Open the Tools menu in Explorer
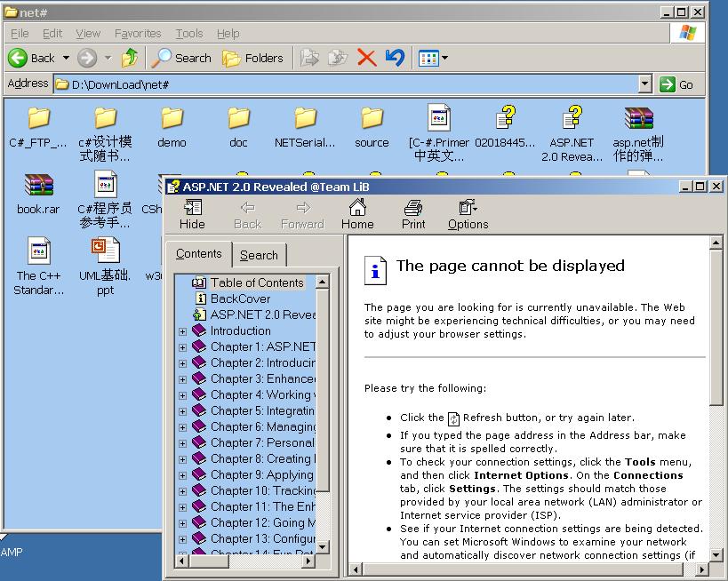Image resolution: width=728 pixels, height=581 pixels. [x=189, y=34]
